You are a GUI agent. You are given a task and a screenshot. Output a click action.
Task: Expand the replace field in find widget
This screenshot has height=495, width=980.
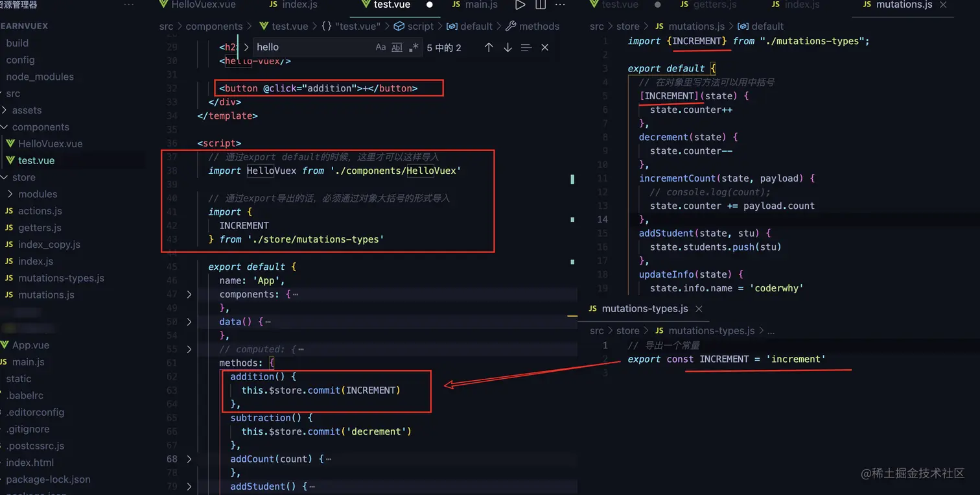tap(246, 47)
